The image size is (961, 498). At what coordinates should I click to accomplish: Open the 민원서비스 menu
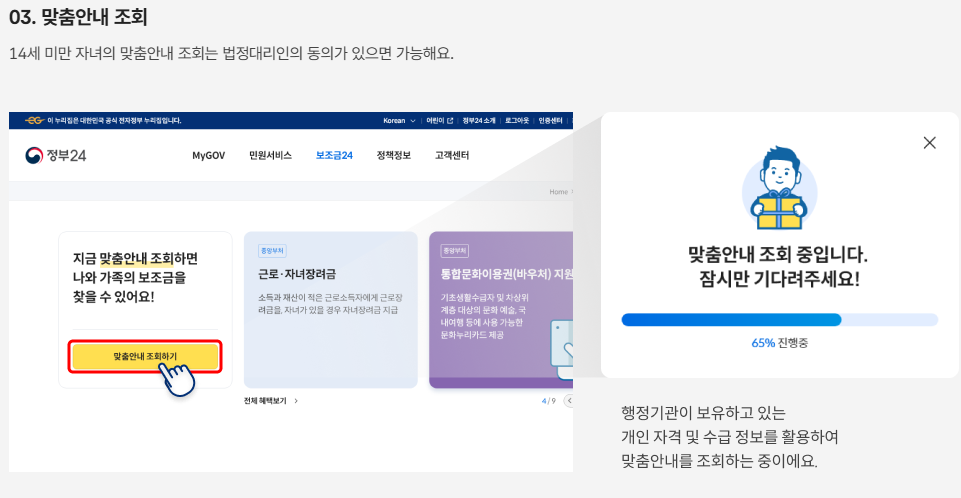tap(270, 156)
